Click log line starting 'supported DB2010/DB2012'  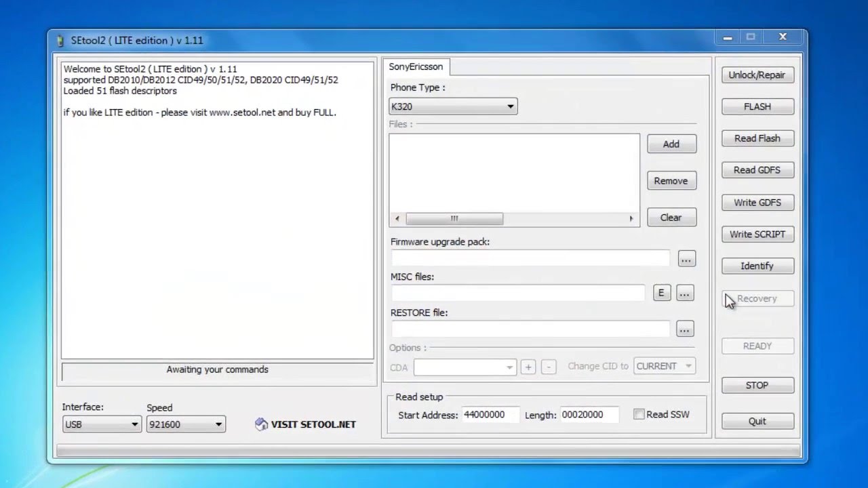(201, 80)
